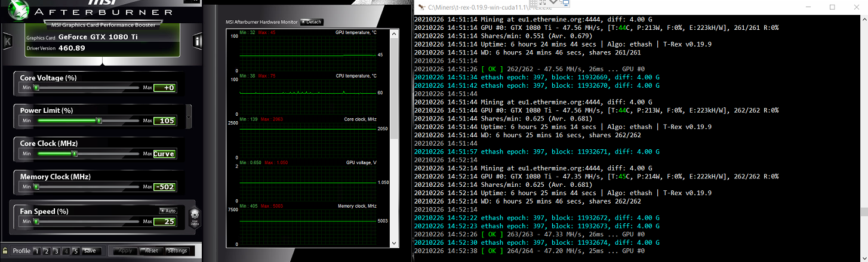868x262 pixels.
Task: Select profile slot 3
Action: click(56, 251)
